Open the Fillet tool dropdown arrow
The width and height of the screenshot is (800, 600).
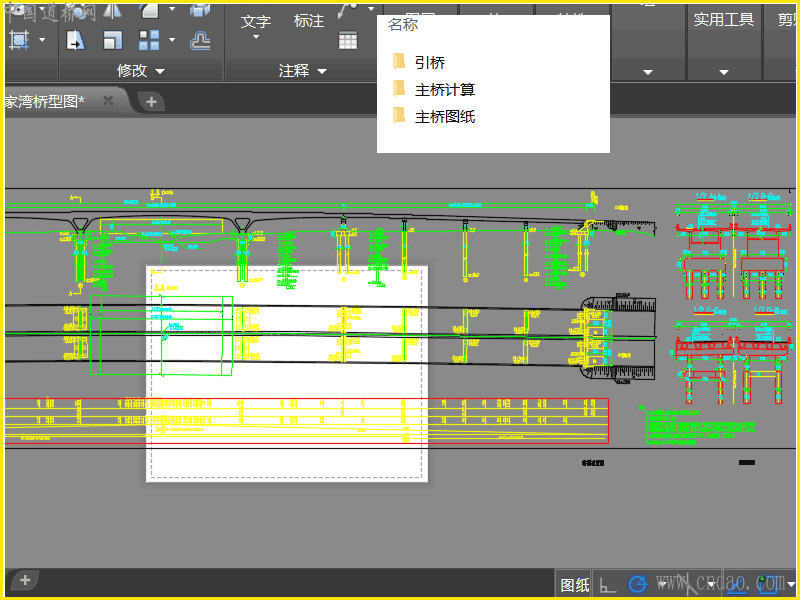click(x=172, y=9)
